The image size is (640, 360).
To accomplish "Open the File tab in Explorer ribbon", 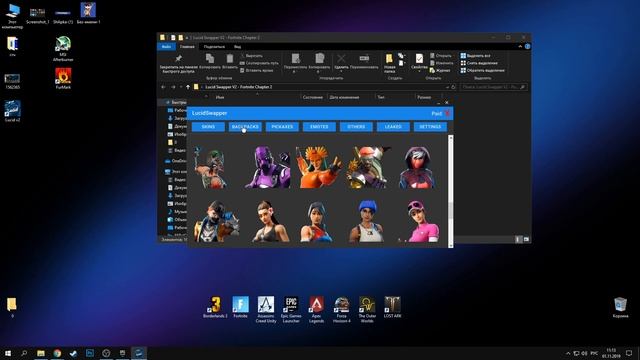I will [x=167, y=47].
